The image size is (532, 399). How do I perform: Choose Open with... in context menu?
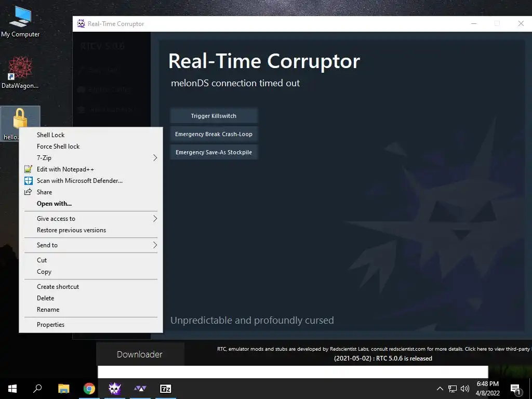coord(91,204)
